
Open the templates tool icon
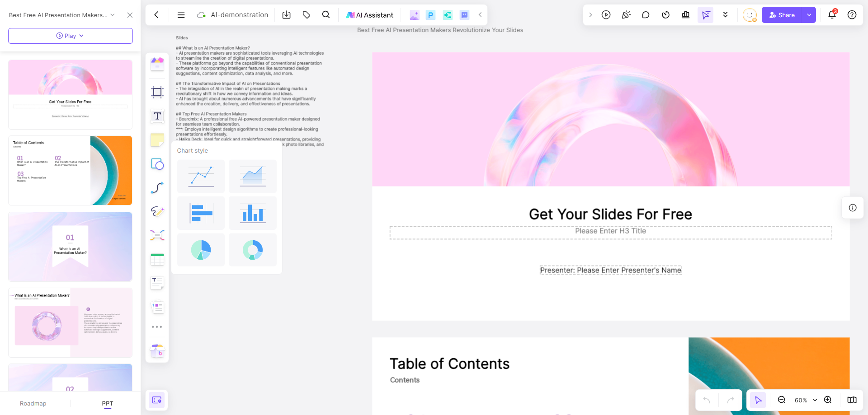pyautogui.click(x=157, y=64)
